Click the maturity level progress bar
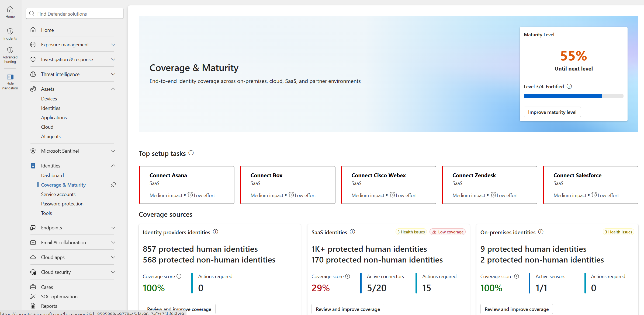Screen dimensions: 644x315 click(573, 96)
